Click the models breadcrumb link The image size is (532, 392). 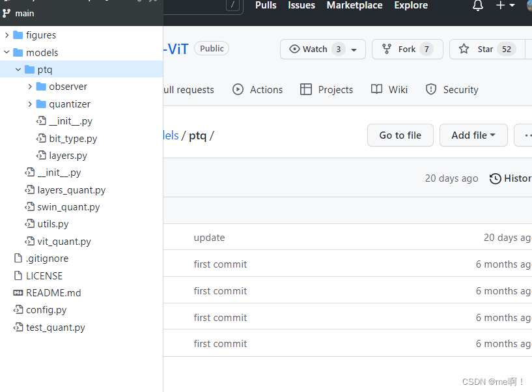tap(171, 135)
